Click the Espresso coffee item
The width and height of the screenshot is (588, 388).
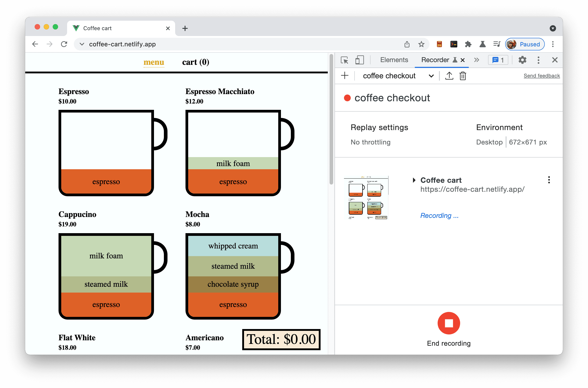tap(106, 151)
